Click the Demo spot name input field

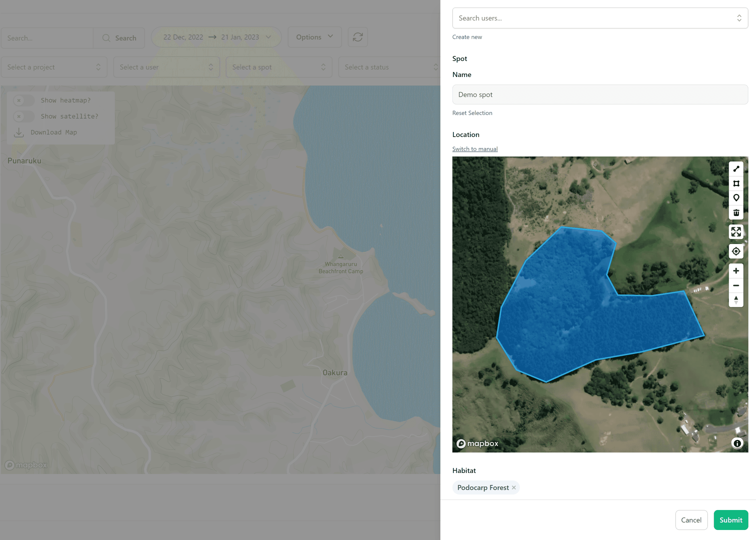click(600, 94)
